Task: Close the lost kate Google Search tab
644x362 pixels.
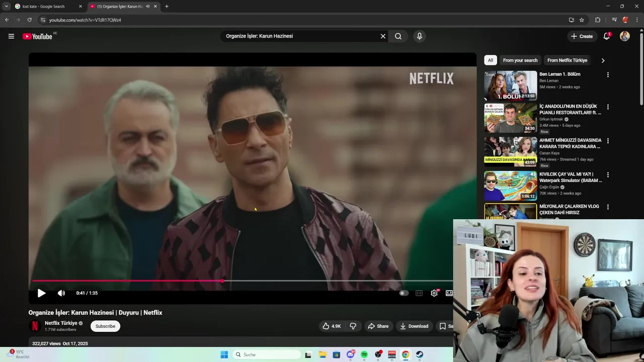Action: click(x=80, y=7)
